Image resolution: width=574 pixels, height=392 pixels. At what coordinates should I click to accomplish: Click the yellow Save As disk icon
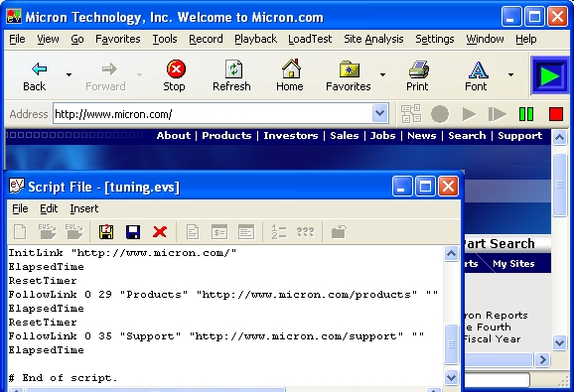point(106,232)
